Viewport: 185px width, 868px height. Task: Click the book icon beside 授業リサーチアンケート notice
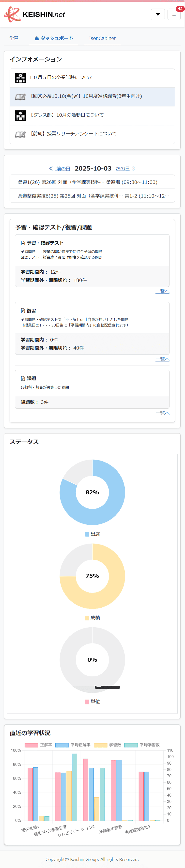pos(20,134)
